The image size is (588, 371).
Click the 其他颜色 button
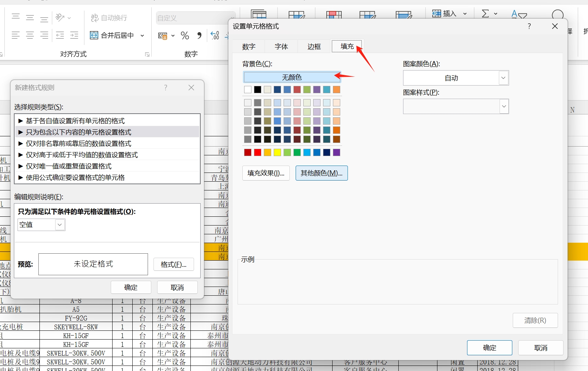point(322,173)
